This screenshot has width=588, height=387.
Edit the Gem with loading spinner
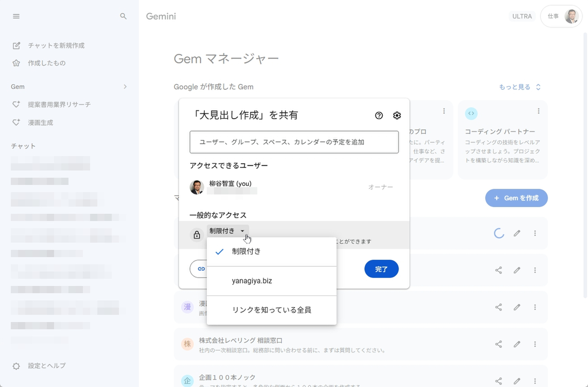pyautogui.click(x=516, y=233)
